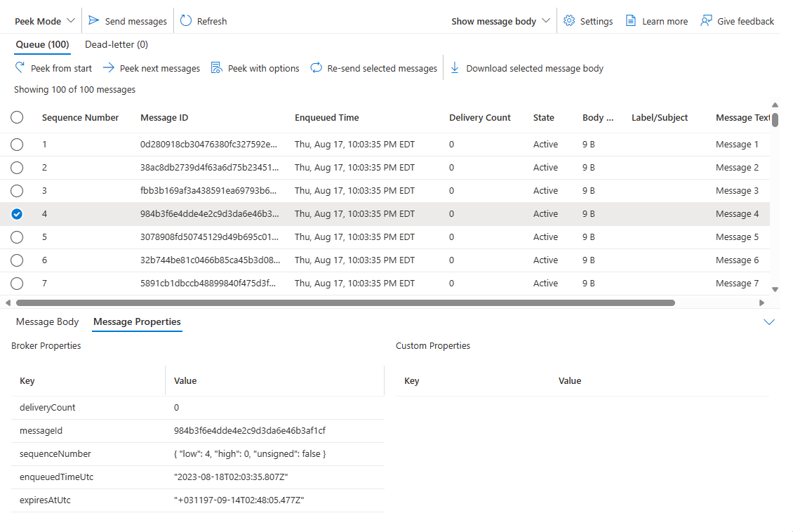Click Peek with options icon
Screen dimensions: 793x532
[x=216, y=68]
